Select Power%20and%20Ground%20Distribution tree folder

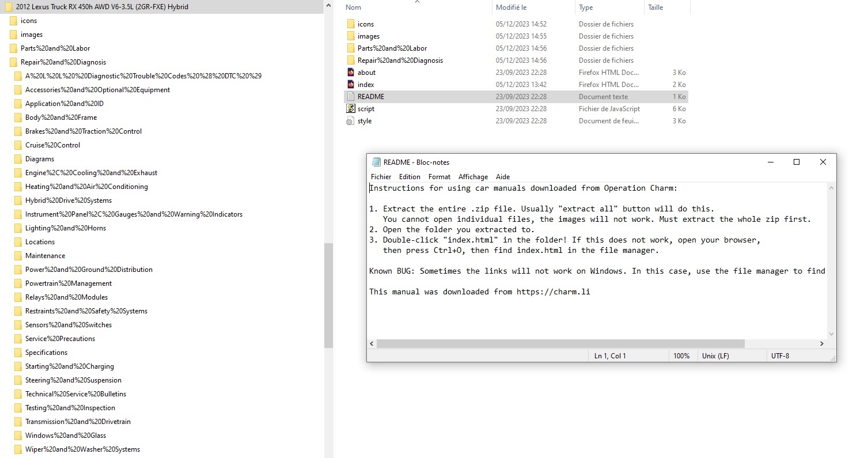(x=89, y=270)
